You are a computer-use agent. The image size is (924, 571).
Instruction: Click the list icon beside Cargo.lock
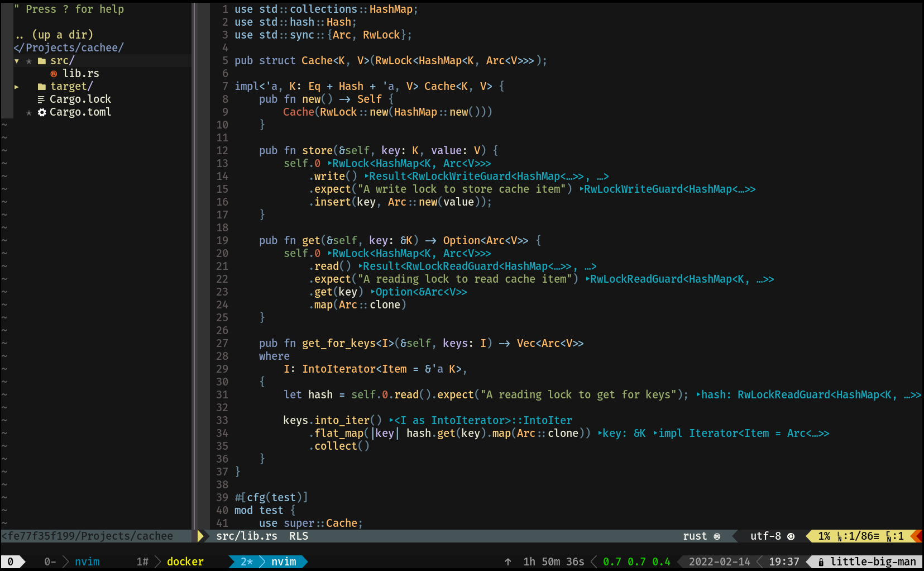(40, 99)
